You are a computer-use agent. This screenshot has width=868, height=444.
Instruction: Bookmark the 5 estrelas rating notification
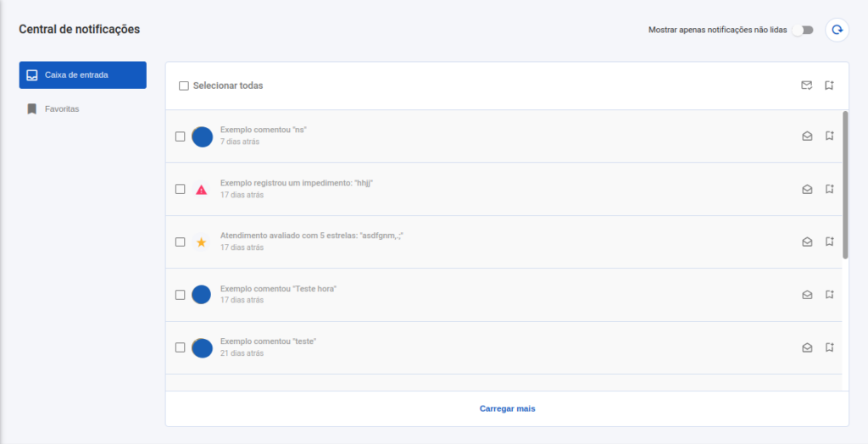829,241
